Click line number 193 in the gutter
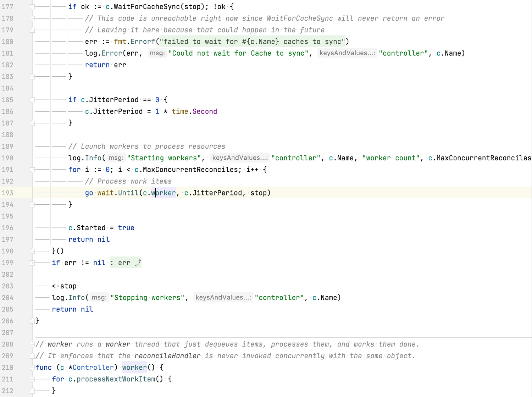The width and height of the screenshot is (532, 397). click(x=7, y=193)
